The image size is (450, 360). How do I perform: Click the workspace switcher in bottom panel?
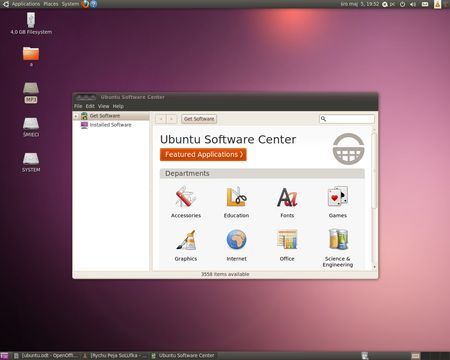pos(430,356)
